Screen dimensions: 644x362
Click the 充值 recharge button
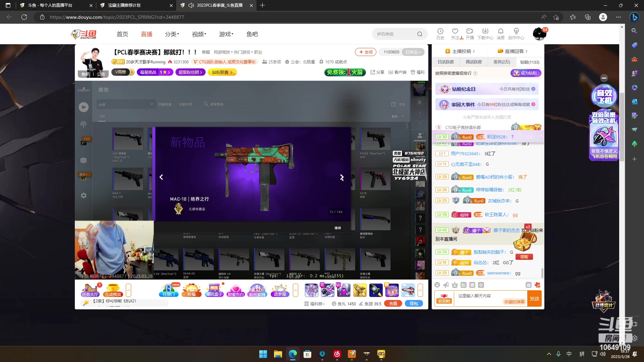pos(393,304)
